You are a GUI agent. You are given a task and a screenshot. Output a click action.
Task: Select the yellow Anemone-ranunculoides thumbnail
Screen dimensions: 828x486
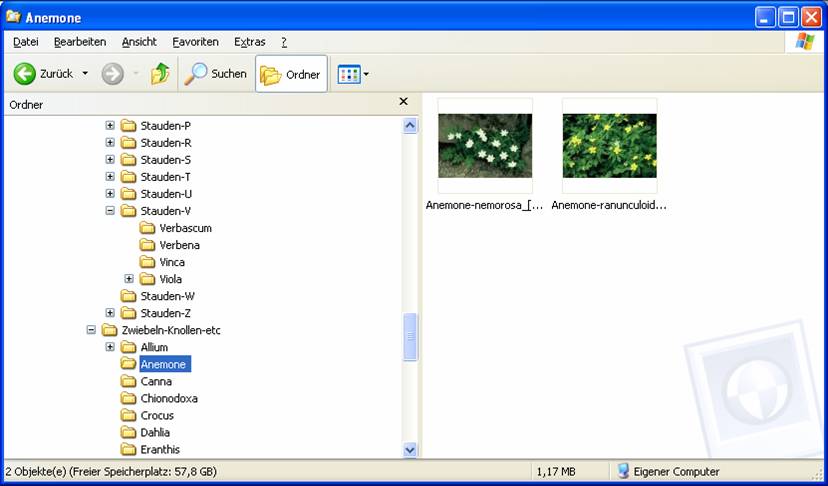click(609, 145)
